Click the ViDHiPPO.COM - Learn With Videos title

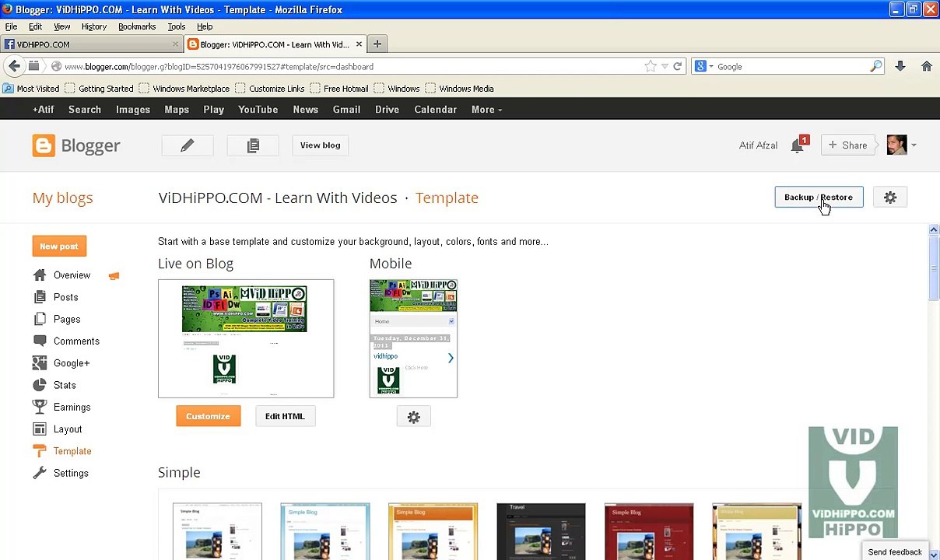point(278,198)
